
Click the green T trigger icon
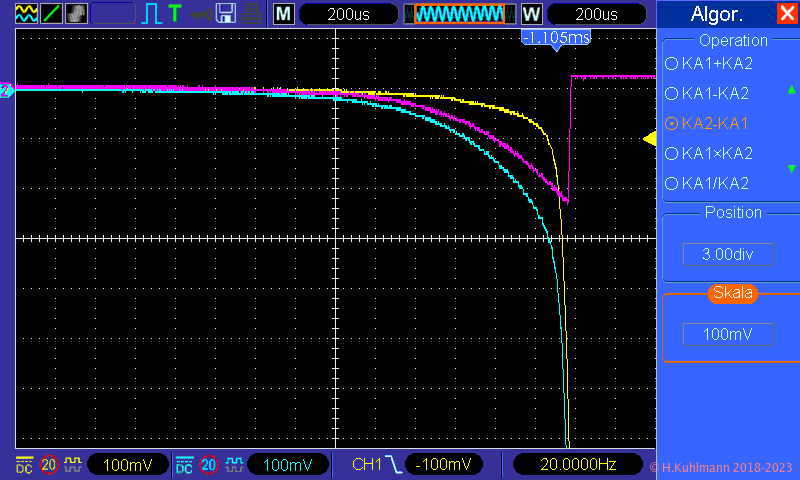tap(175, 14)
